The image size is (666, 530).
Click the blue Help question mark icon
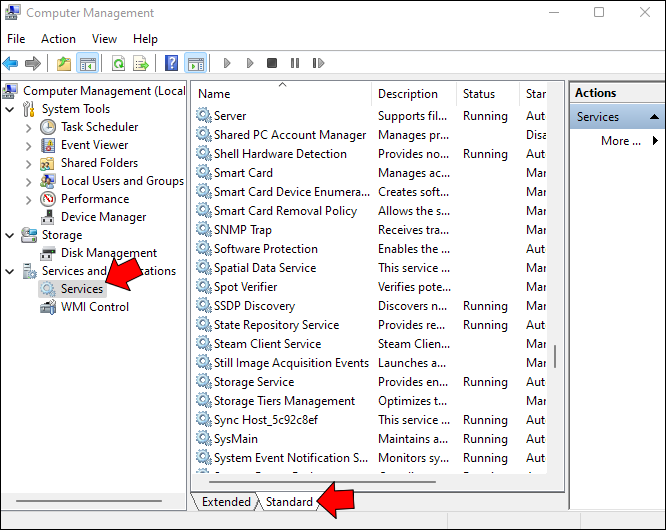point(172,63)
